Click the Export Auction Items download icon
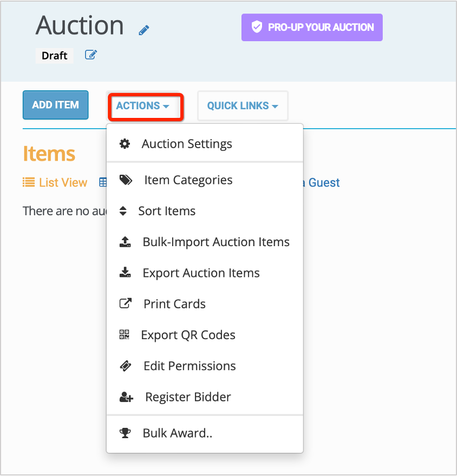This screenshot has height=476, width=457. (125, 272)
